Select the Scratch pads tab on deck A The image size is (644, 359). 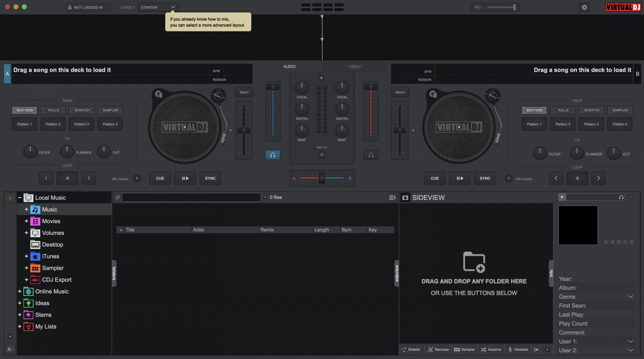click(x=82, y=110)
